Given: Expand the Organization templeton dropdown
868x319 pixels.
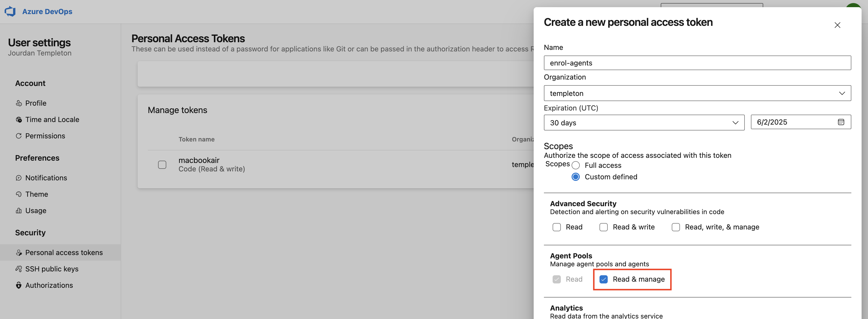Looking at the screenshot, I should [x=697, y=93].
